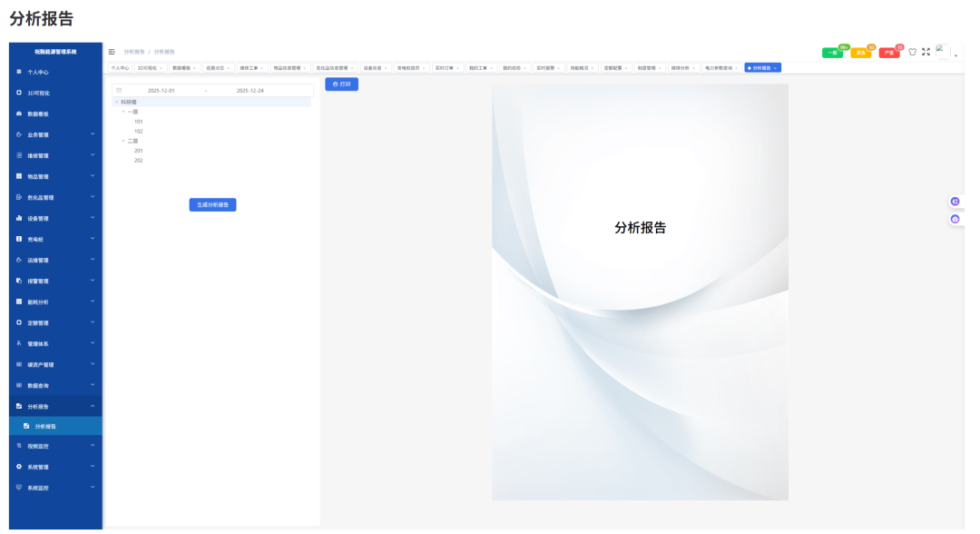Viewport: 980px width, 534px height.
Task: Collapse the 一层 tree node arrow
Action: tap(123, 112)
